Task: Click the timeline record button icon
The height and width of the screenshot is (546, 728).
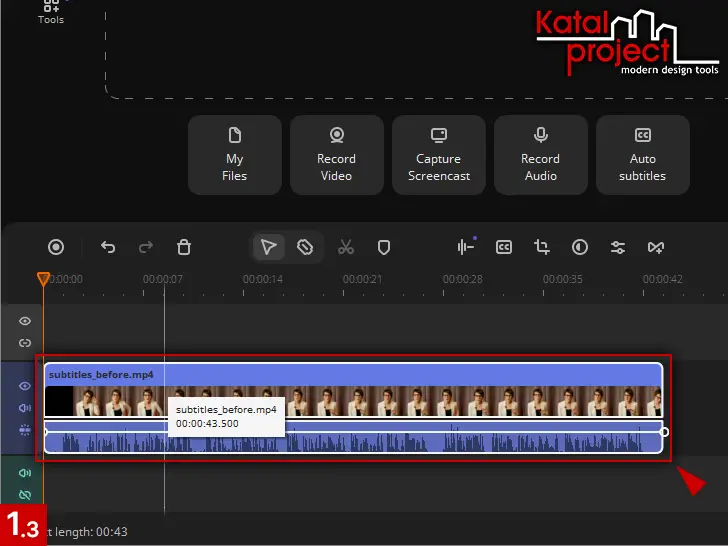Action: click(56, 247)
